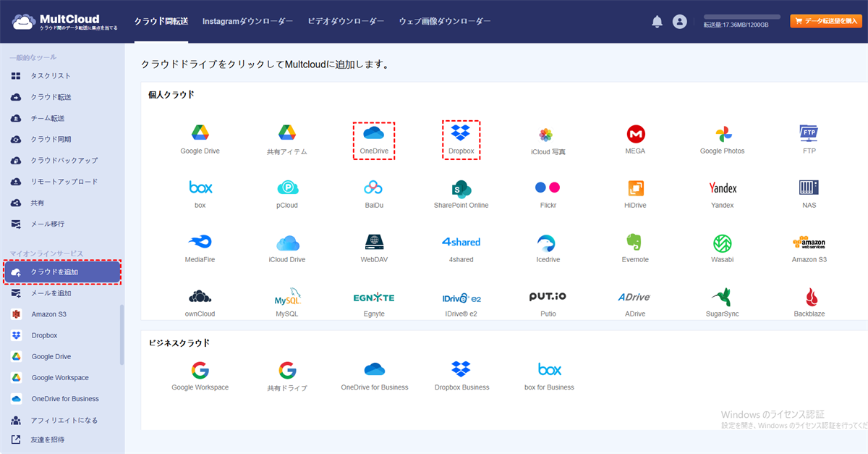
Task: Click the OneDrive cloud icon
Action: coord(373,134)
